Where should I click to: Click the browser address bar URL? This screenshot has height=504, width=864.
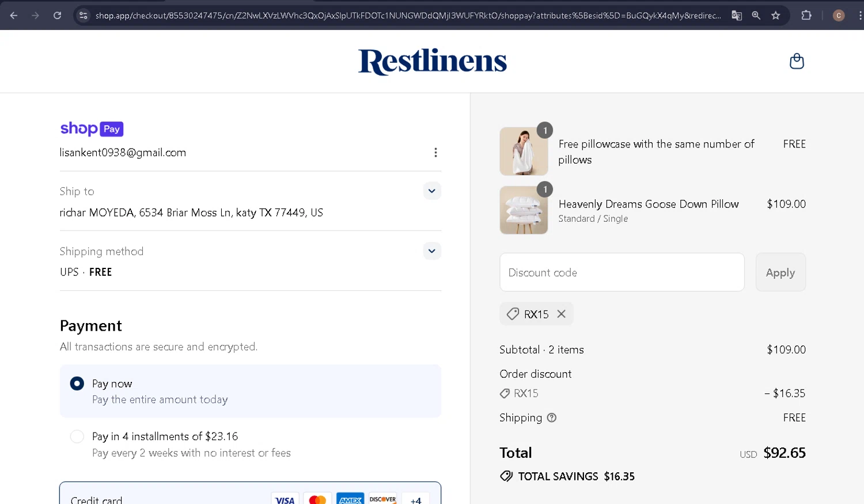pyautogui.click(x=408, y=16)
